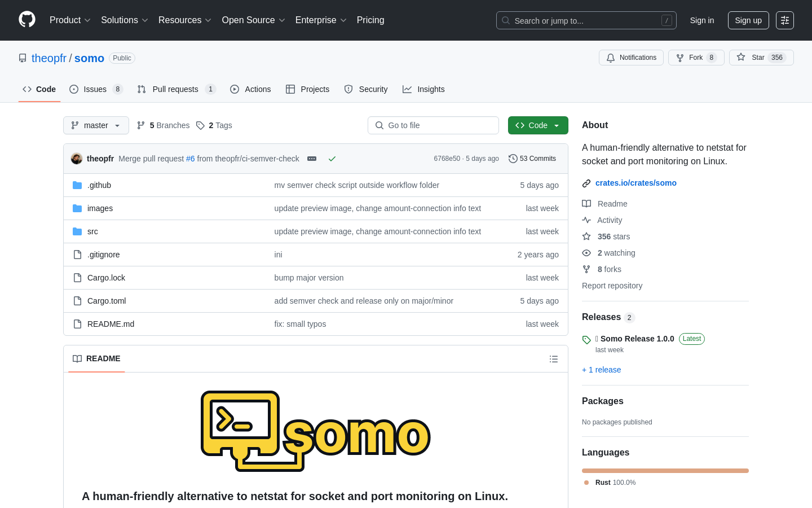Open crates.io/crates/somo link
The width and height of the screenshot is (812, 508).
636,183
